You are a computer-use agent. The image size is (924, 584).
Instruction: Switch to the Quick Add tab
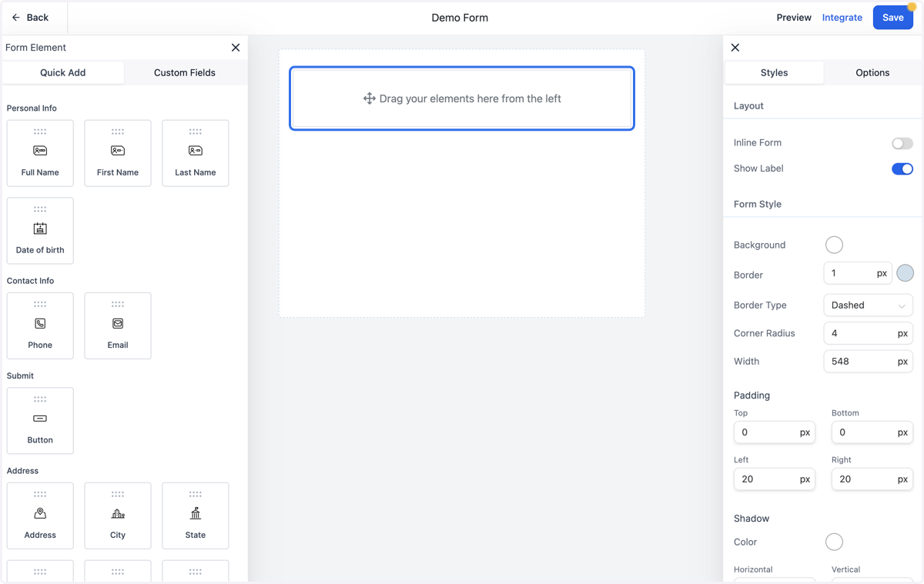pos(63,72)
